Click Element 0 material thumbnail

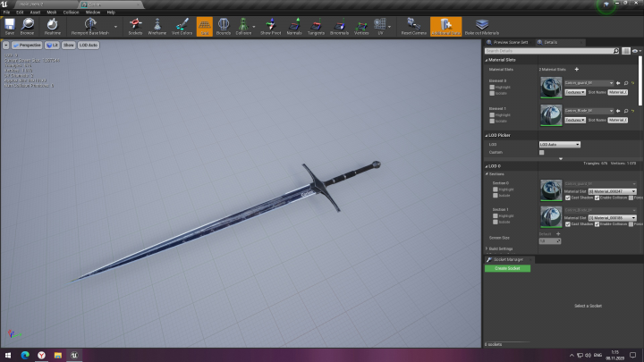tap(551, 87)
